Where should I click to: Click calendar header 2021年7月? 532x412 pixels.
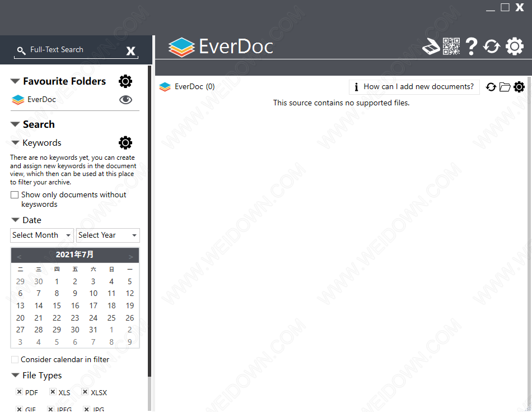74,254
